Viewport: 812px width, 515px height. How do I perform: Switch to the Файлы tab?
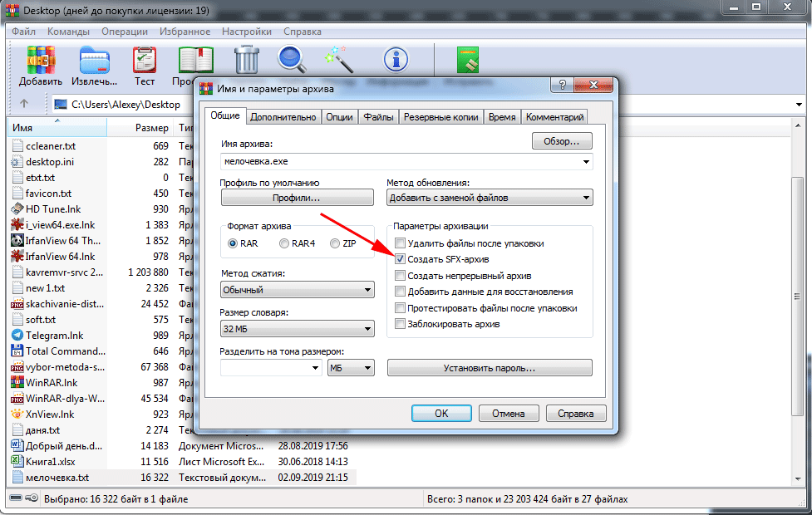tap(378, 117)
